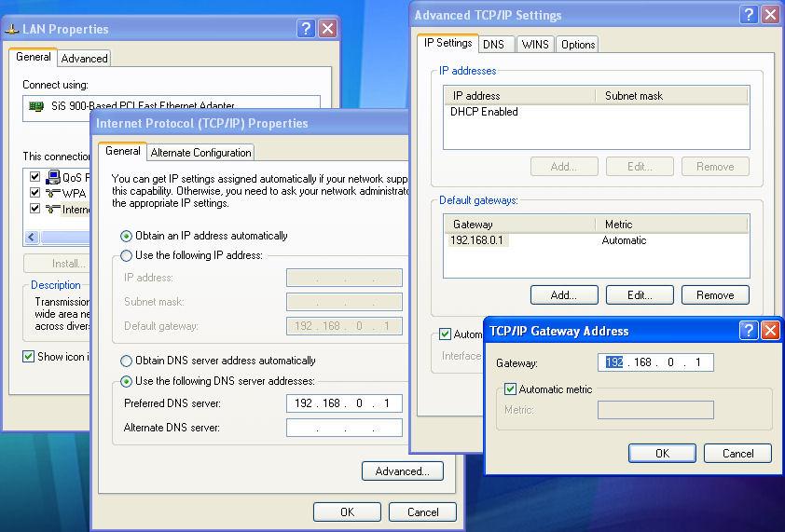Click the help button in TCP/IP Gateway Address dialog
The image size is (785, 532).
point(749,331)
